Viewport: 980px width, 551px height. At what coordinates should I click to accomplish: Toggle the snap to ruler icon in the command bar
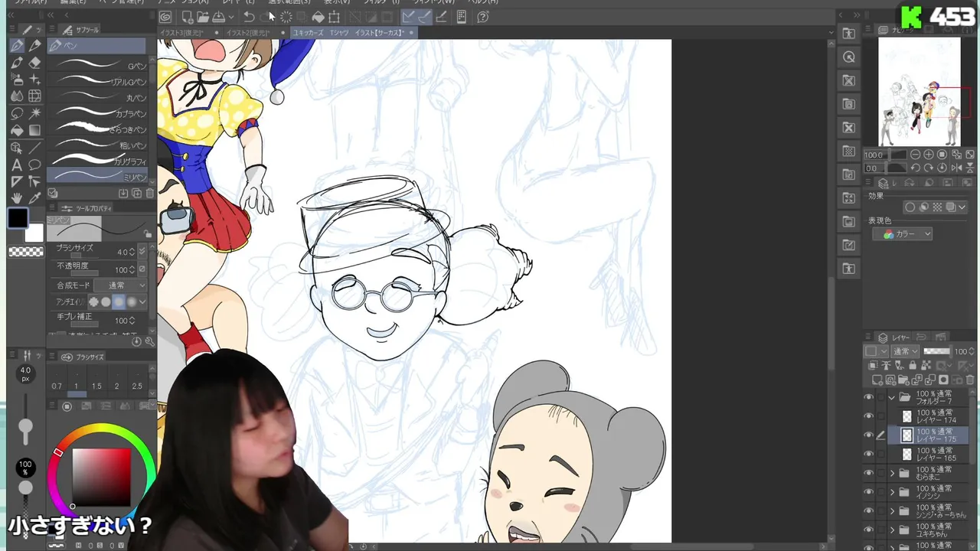click(408, 17)
